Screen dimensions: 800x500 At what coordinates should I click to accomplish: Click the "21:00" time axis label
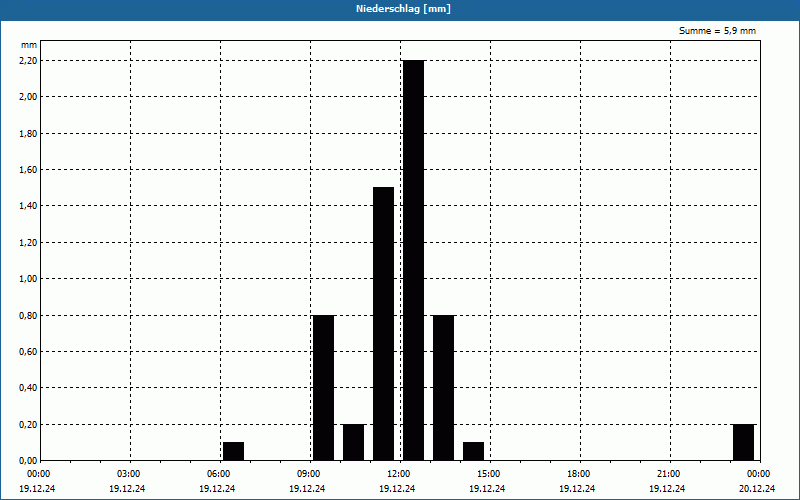(669, 474)
